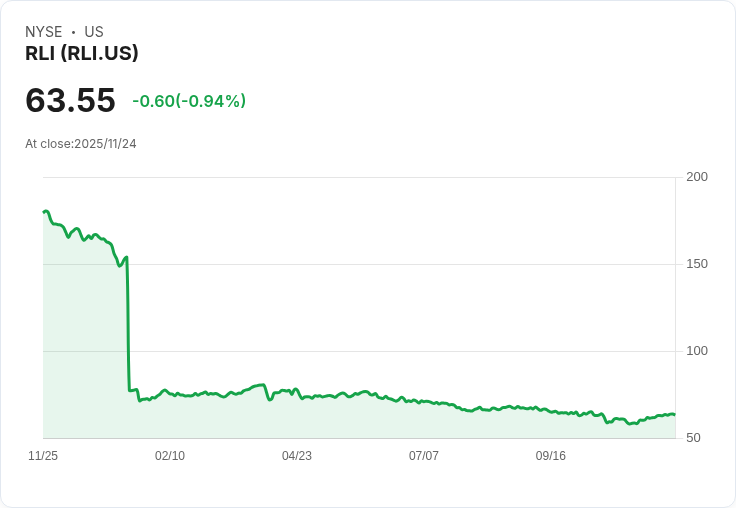
Task: Click the 100 label on y-axis
Action: tap(697, 351)
